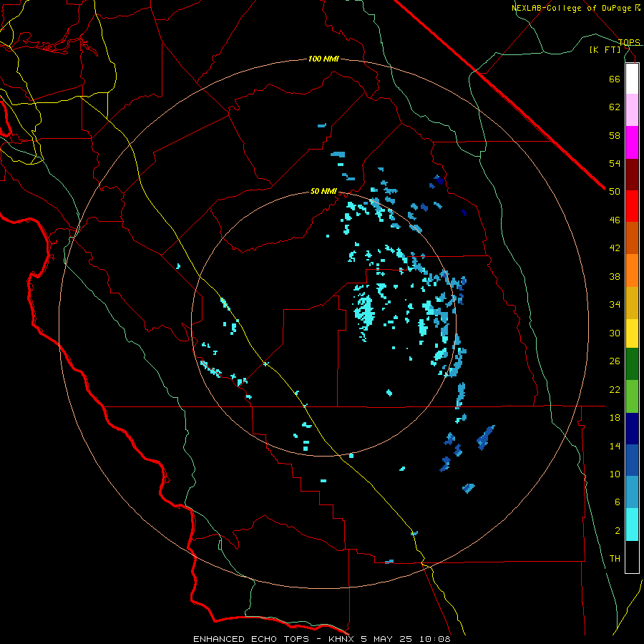Click the legend value "50"

pos(615,192)
